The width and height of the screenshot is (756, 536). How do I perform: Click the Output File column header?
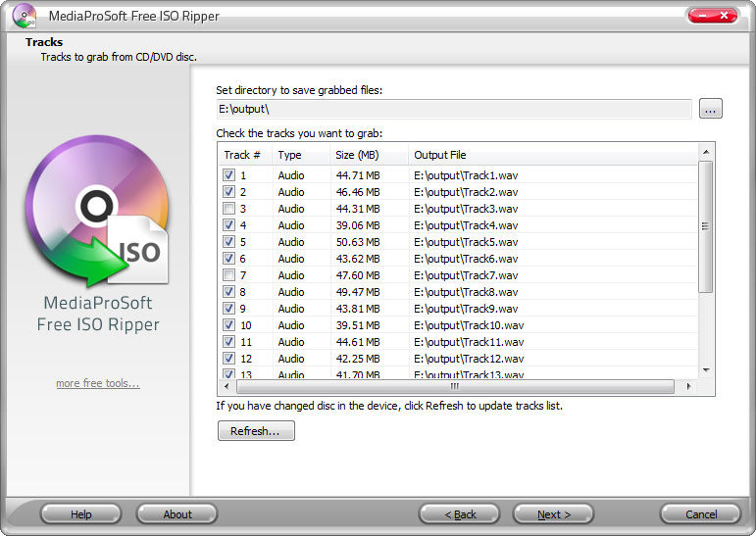click(x=552, y=155)
